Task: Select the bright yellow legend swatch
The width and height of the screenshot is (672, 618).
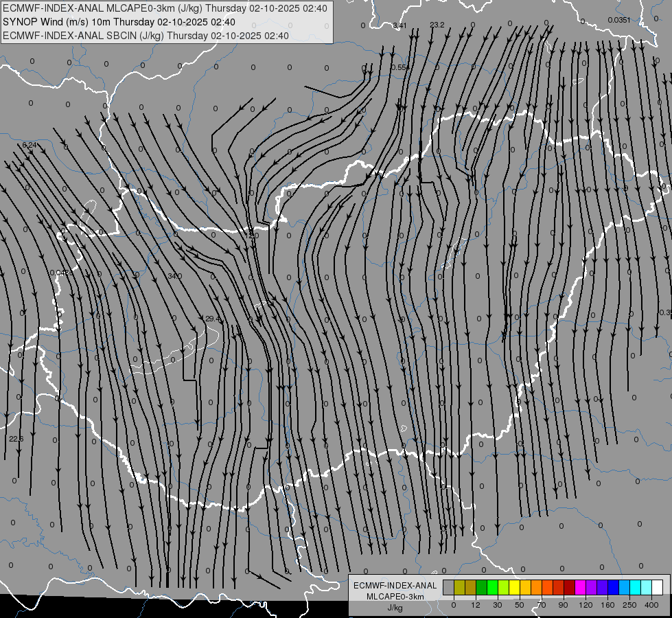Action: tap(515, 587)
